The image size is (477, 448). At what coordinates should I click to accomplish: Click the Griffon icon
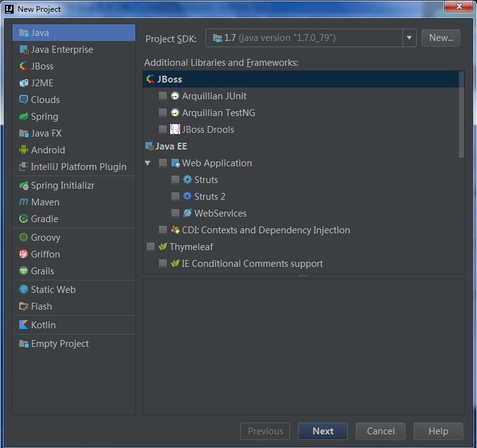pos(24,254)
